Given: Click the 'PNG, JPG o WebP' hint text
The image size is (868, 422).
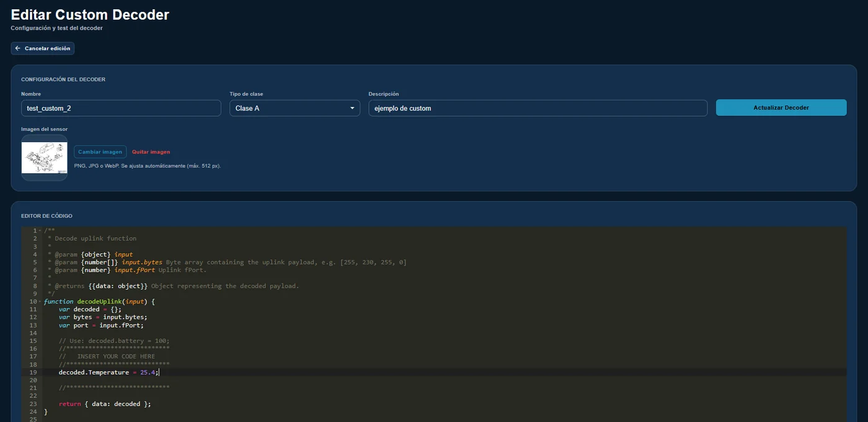Looking at the screenshot, I should [x=148, y=166].
